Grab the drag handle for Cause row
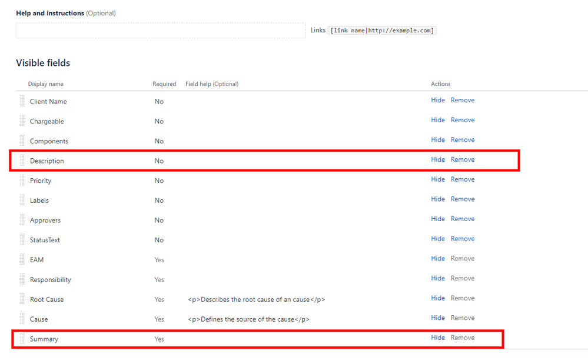 (x=22, y=319)
